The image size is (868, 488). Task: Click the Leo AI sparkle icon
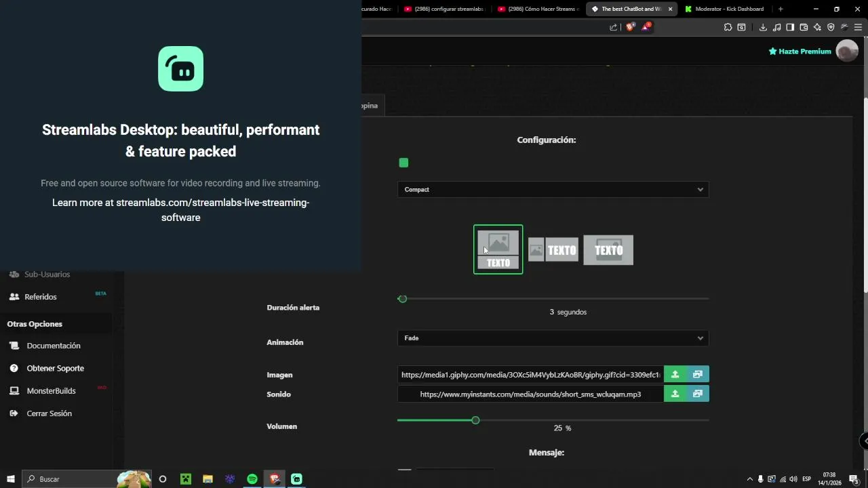click(817, 27)
